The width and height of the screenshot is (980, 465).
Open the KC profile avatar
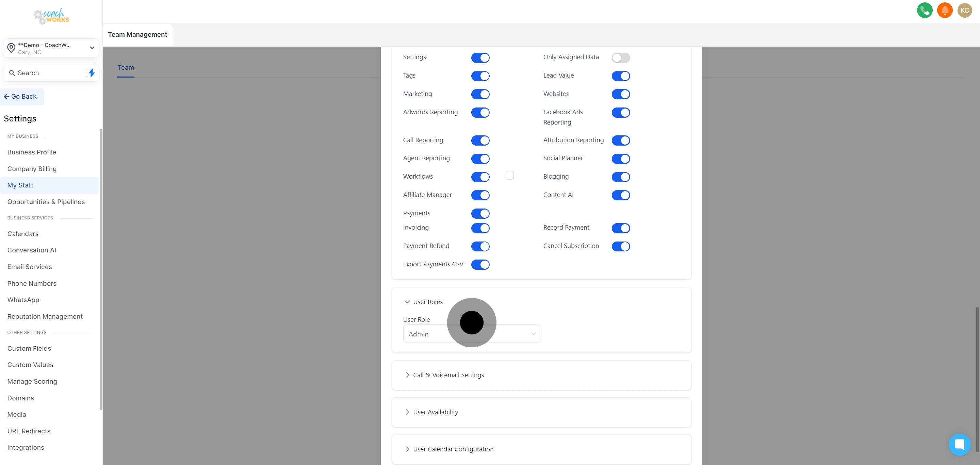click(965, 10)
